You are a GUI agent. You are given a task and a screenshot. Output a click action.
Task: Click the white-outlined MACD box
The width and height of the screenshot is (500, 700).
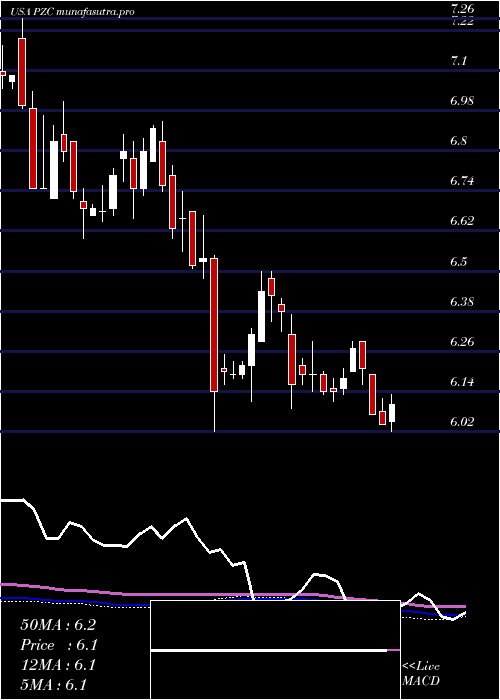tap(275, 650)
